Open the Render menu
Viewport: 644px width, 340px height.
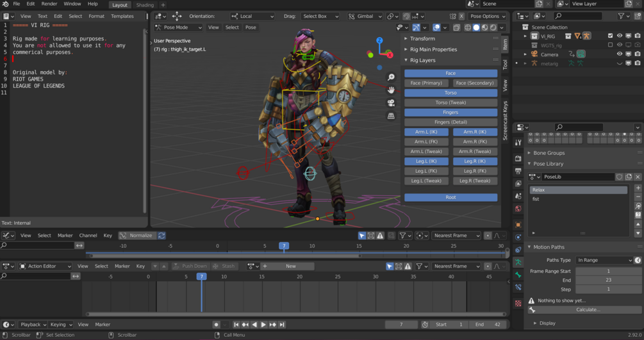click(49, 4)
